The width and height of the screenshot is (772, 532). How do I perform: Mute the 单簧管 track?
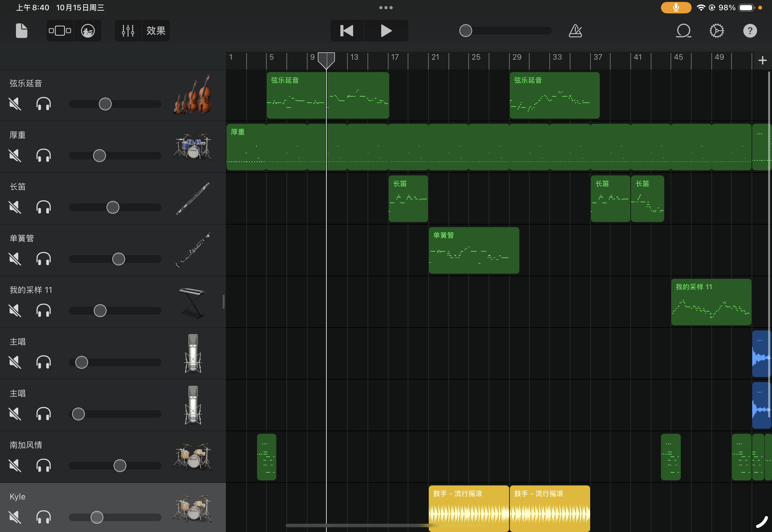tap(15, 259)
